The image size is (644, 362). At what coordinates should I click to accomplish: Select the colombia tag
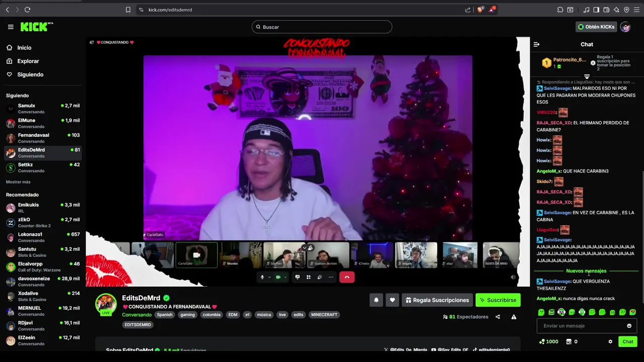pyautogui.click(x=211, y=315)
